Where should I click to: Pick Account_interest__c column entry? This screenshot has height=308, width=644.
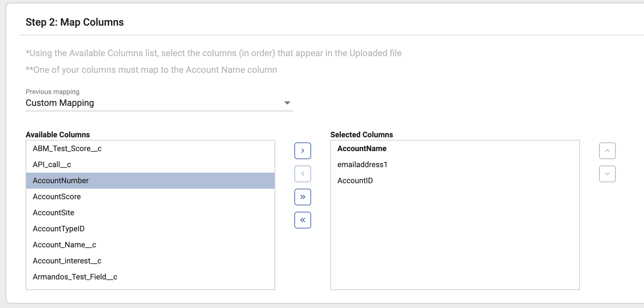click(x=67, y=261)
